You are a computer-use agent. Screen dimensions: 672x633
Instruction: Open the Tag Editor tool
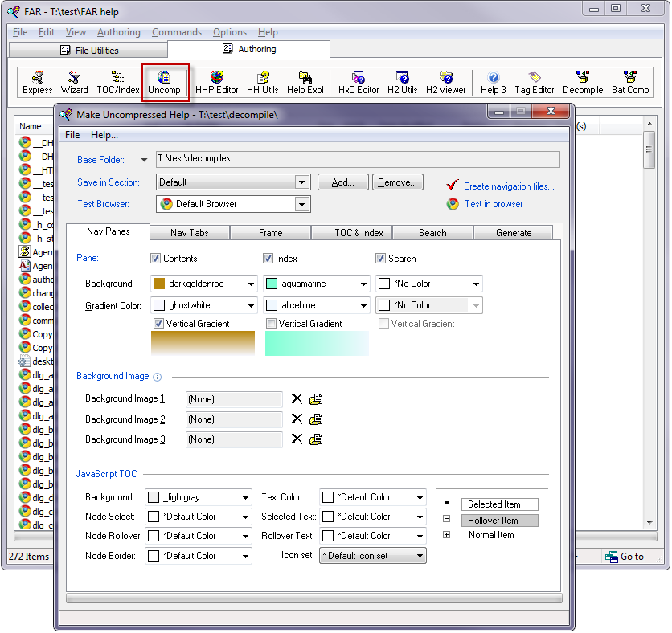[x=534, y=83]
